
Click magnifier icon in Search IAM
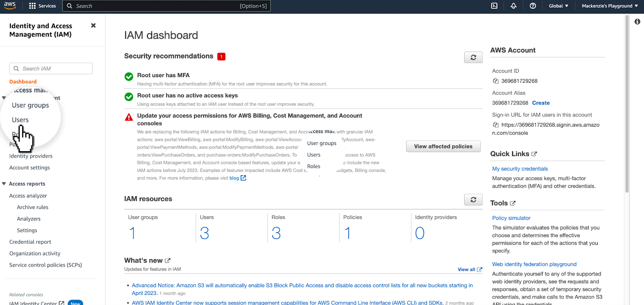pos(17,69)
